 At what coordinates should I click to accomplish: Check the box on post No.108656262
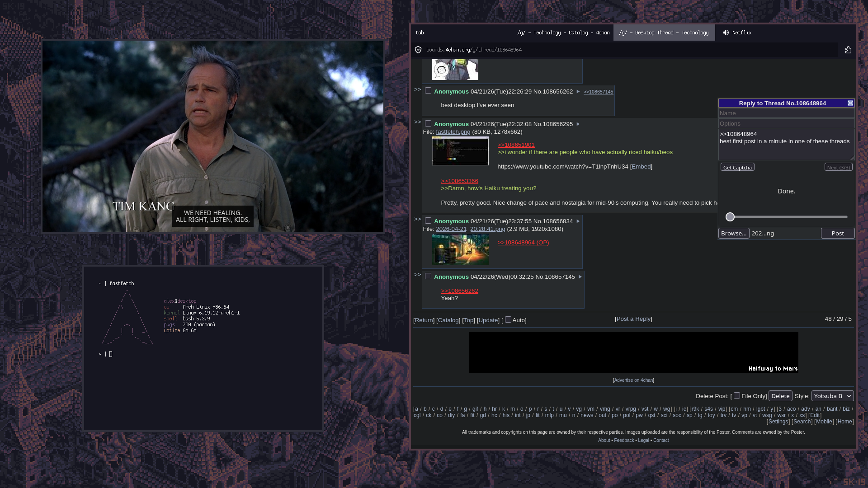click(x=428, y=91)
